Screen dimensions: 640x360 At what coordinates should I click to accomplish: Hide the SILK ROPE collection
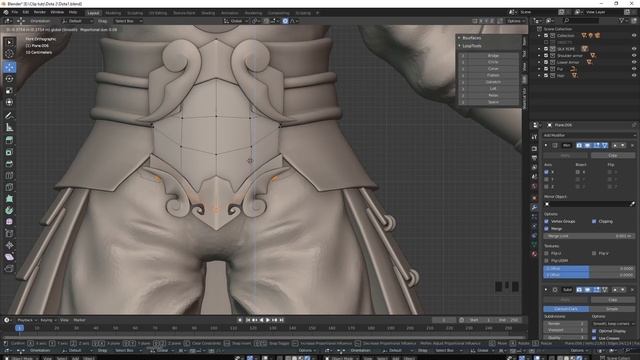click(x=634, y=49)
